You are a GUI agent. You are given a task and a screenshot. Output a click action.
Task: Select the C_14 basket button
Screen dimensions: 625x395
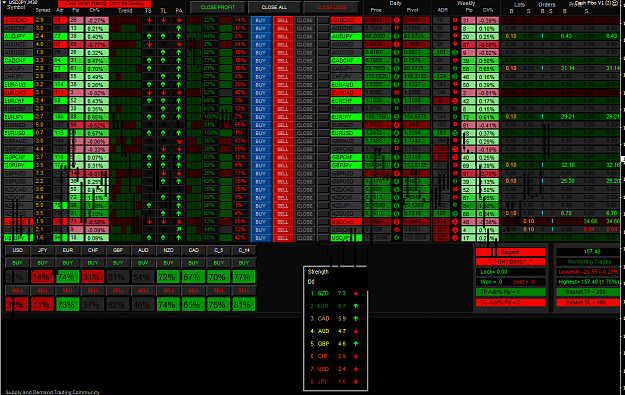click(244, 250)
